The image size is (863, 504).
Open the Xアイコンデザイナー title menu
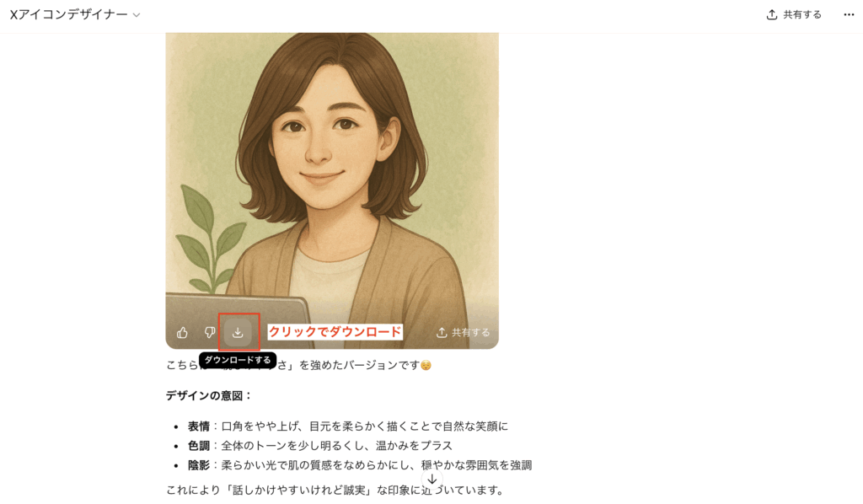[x=69, y=15]
